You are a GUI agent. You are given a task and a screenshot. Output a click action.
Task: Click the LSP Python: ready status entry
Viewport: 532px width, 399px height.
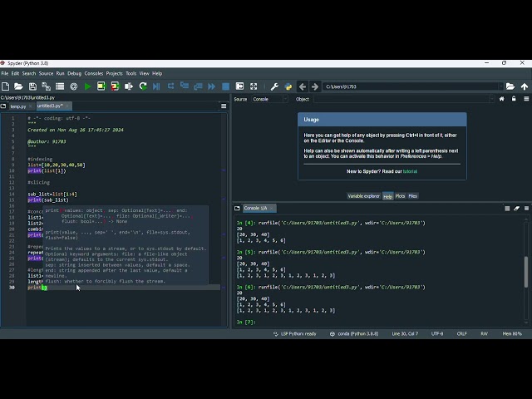(x=295, y=334)
